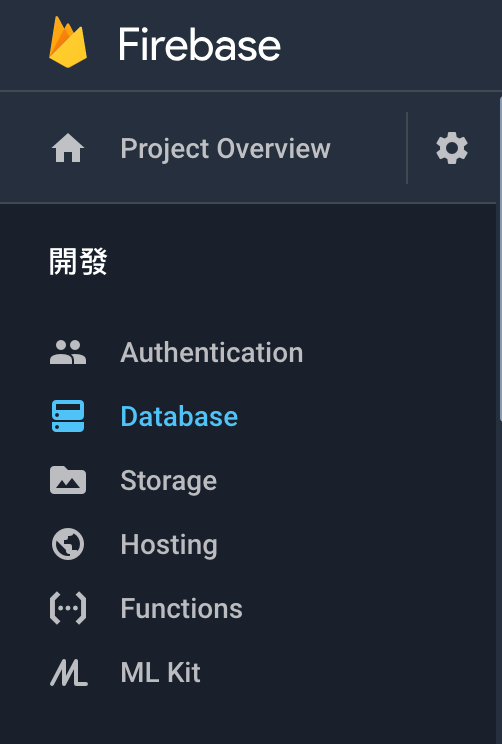
Task: Click the blue Database server icon
Action: click(68, 416)
